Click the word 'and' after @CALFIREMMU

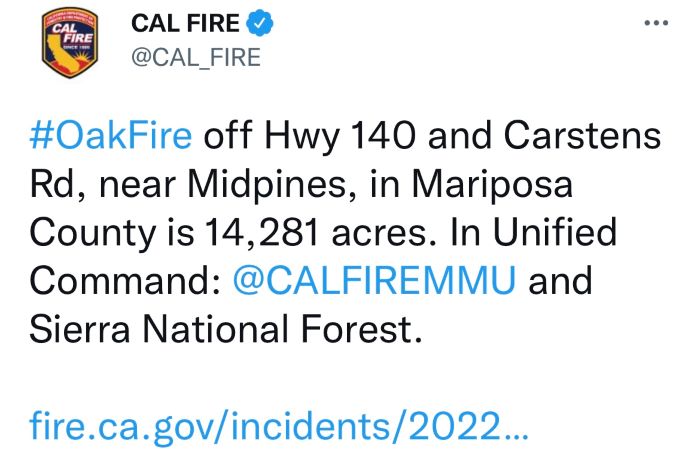[x=561, y=280]
